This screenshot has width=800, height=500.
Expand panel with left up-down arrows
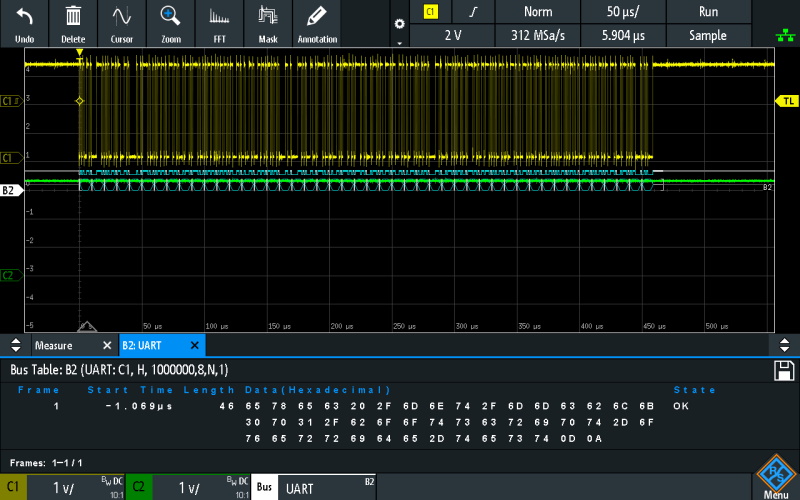[16, 345]
